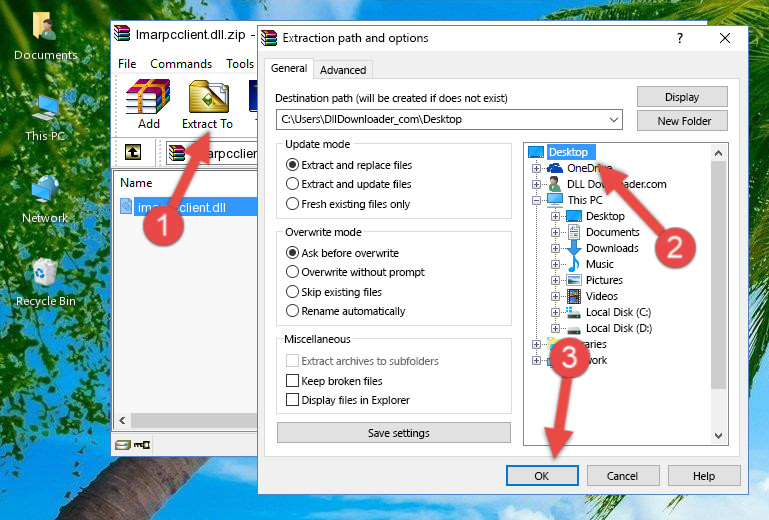Collapse the This PC tree node
The width and height of the screenshot is (769, 520).
(x=537, y=200)
